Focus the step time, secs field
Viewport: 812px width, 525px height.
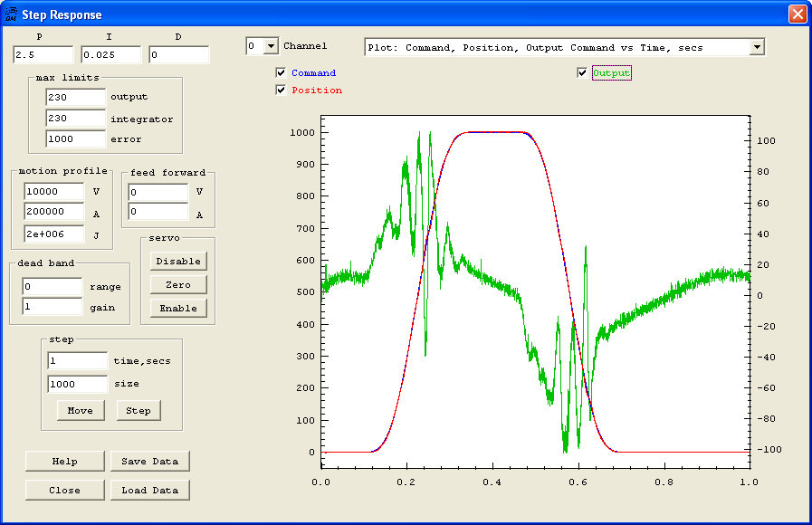pyautogui.click(x=77, y=360)
